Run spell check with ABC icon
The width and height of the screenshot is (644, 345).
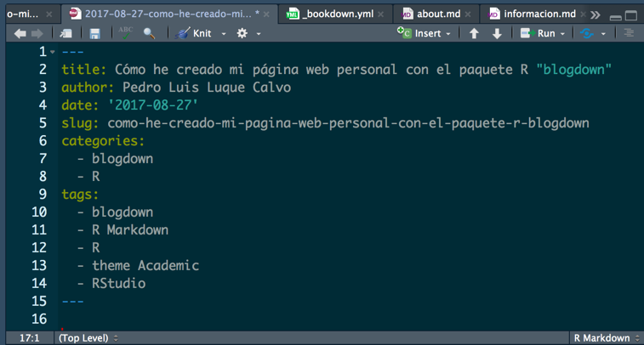(x=125, y=33)
